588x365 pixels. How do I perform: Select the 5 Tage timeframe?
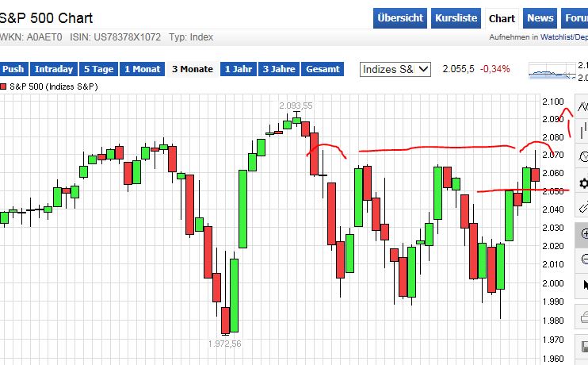(x=98, y=69)
